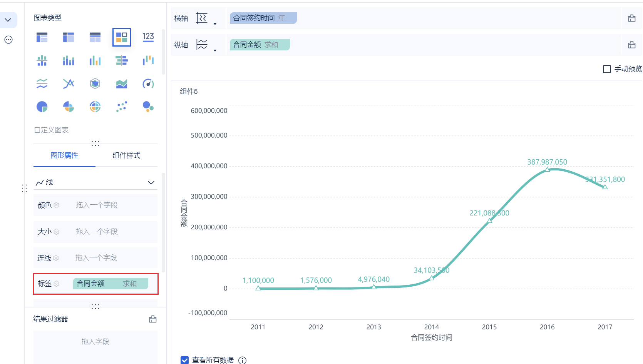Select the radar chart type icon
The width and height of the screenshot is (643, 364).
[x=95, y=83]
